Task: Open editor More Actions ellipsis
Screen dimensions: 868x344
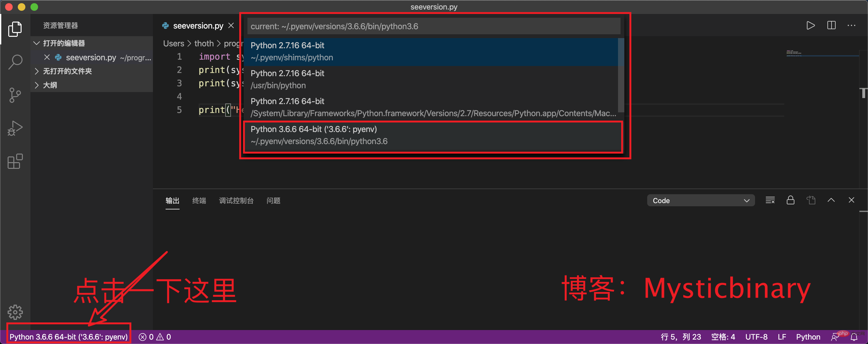Action: (x=852, y=26)
